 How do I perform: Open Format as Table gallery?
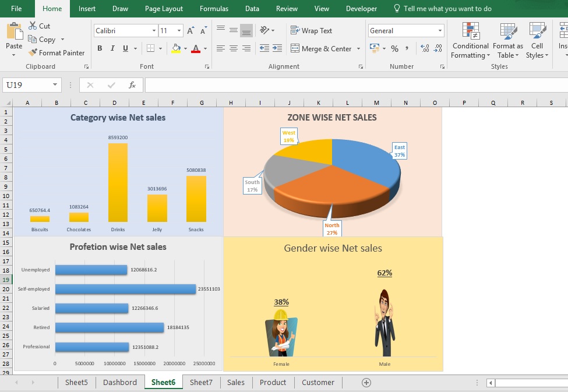tap(508, 40)
